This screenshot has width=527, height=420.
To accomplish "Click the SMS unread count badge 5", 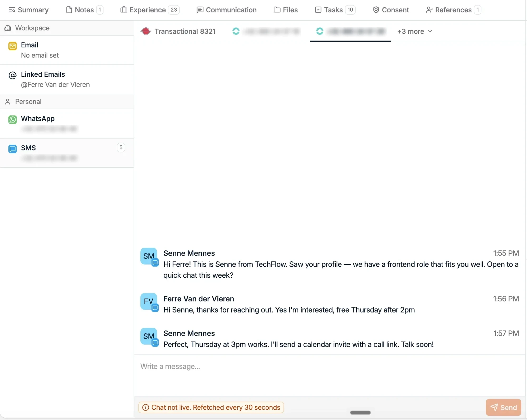I will 121,148.
